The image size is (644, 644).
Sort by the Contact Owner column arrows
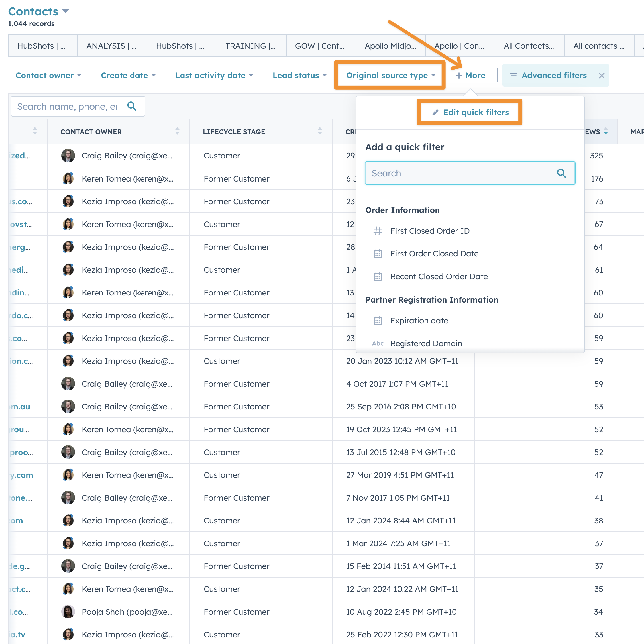click(x=177, y=131)
